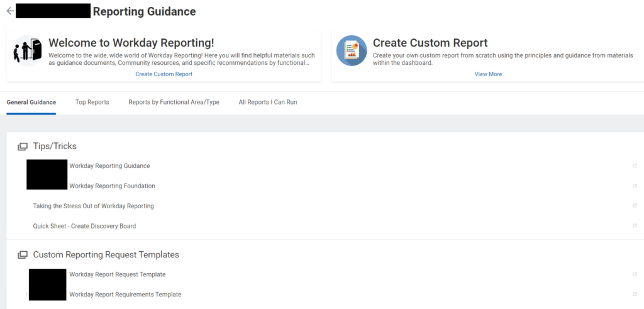Click the Create Custom Report chart icon
The width and height of the screenshot is (644, 309).
[351, 50]
